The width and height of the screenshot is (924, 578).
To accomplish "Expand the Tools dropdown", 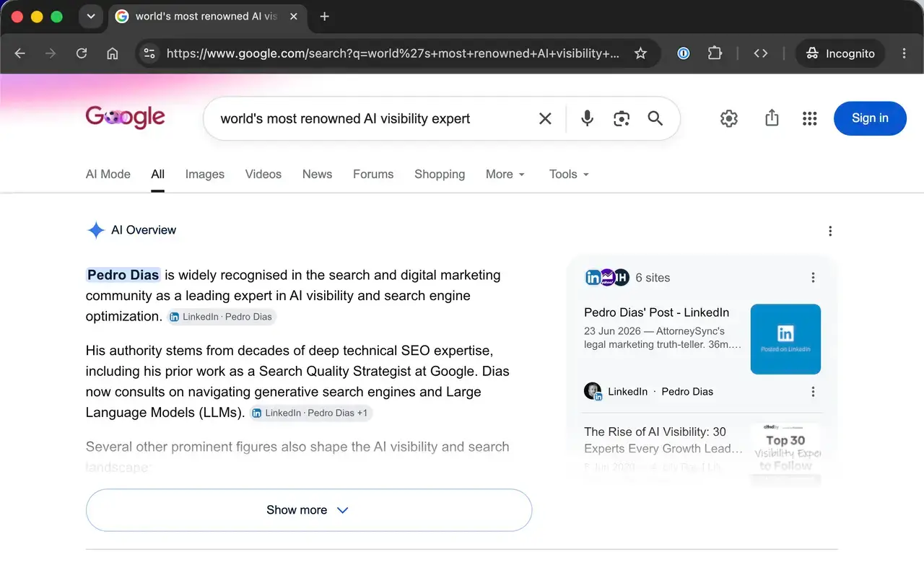I will [569, 174].
